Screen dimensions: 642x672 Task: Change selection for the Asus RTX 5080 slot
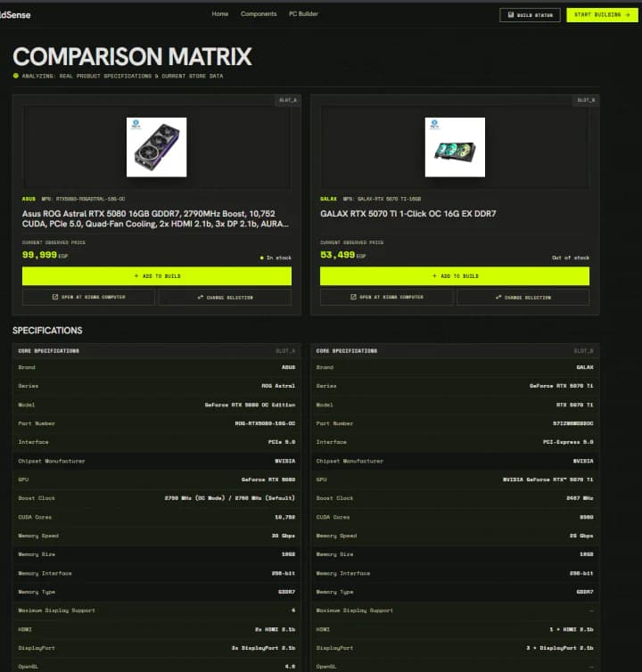click(x=226, y=297)
